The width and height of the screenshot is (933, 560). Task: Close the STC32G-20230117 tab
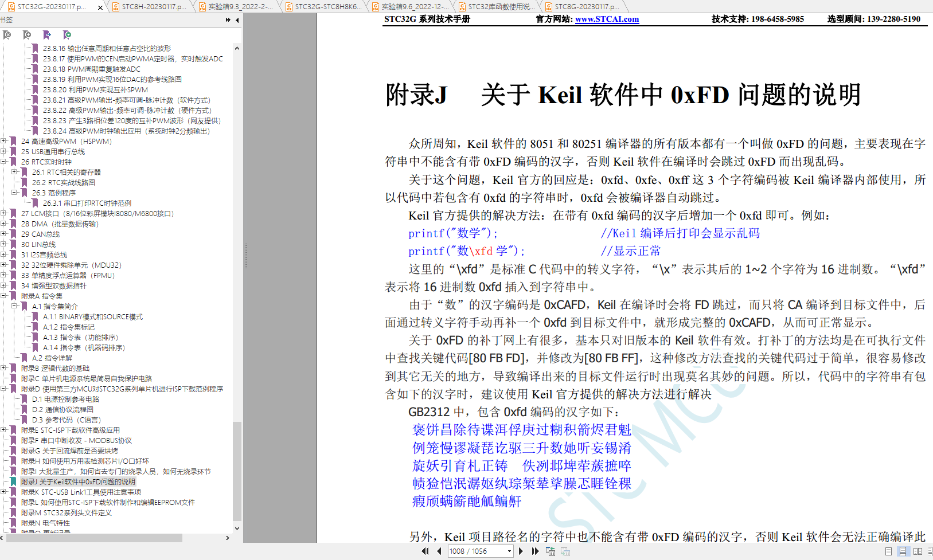100,7
